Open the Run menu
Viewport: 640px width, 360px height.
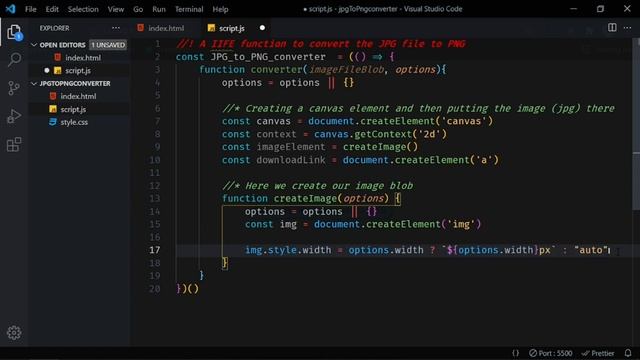click(159, 9)
